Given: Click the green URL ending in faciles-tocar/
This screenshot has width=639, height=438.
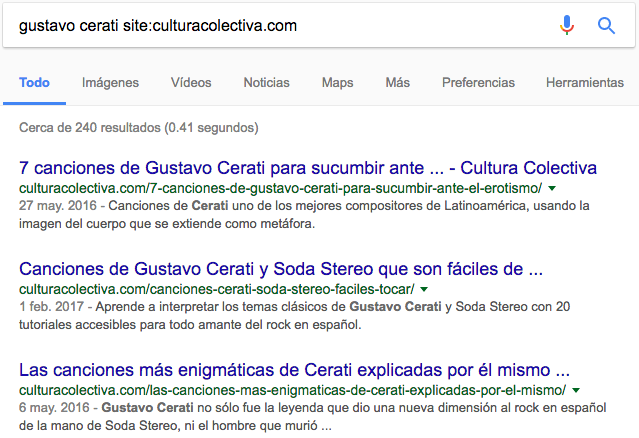Looking at the screenshot, I should pos(216,289).
